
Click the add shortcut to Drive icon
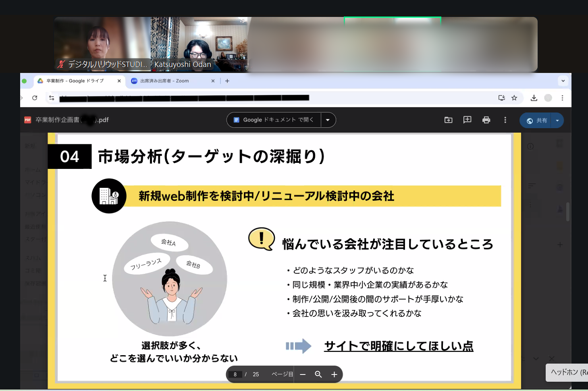click(448, 120)
